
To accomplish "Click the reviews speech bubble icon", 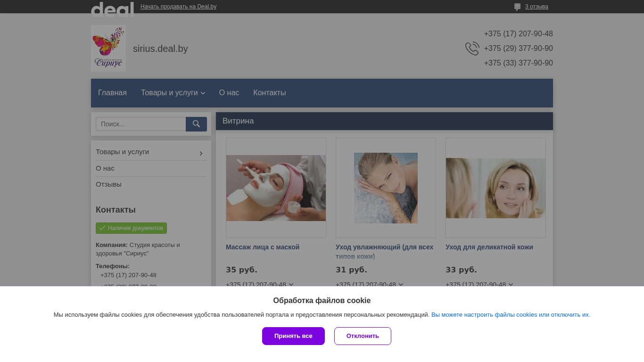I will point(517,7).
